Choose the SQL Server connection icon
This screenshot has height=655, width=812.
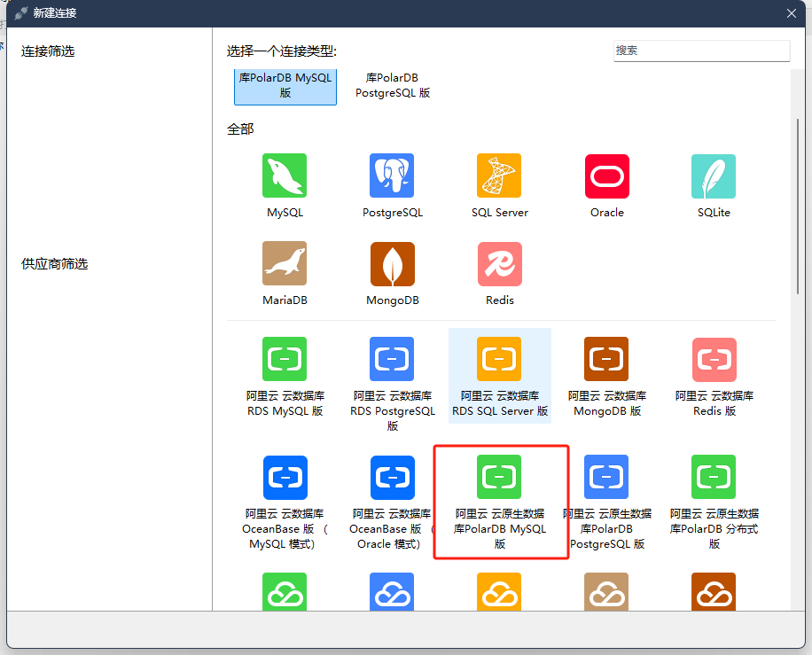coord(499,175)
